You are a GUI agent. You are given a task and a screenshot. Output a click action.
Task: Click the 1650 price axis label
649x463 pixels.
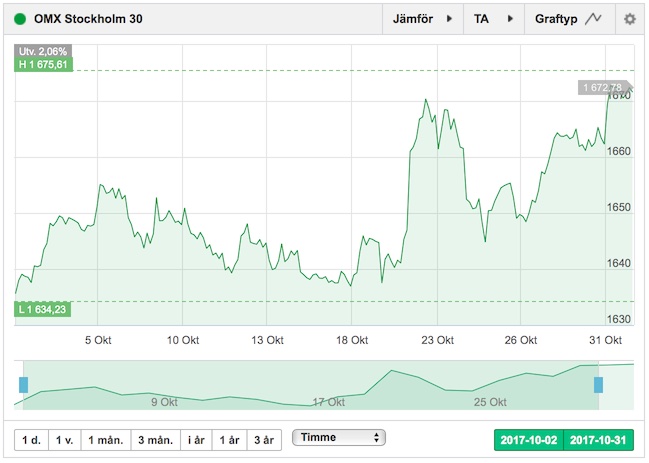click(619, 207)
